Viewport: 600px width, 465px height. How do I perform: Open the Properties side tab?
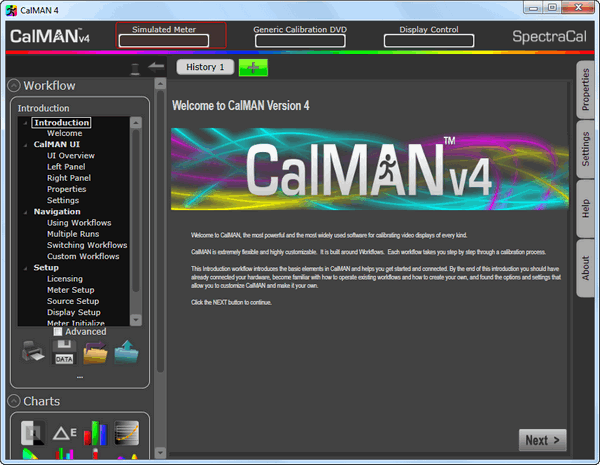(586, 89)
